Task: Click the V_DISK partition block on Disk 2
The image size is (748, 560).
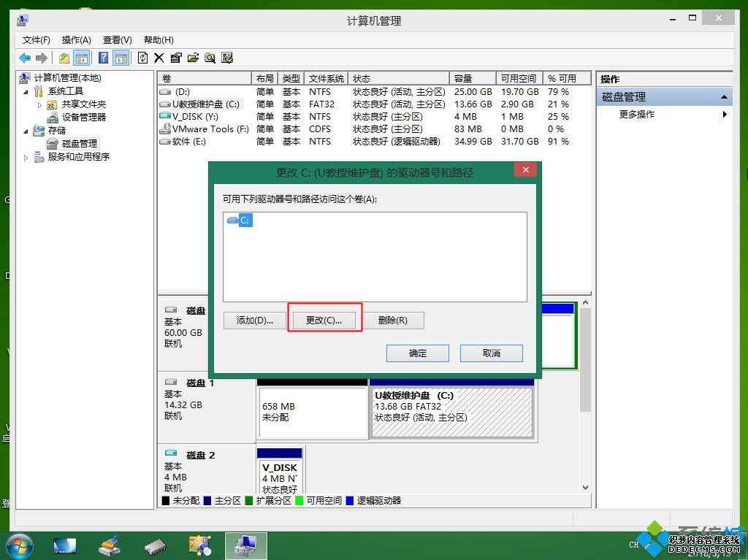Action: pos(280,471)
